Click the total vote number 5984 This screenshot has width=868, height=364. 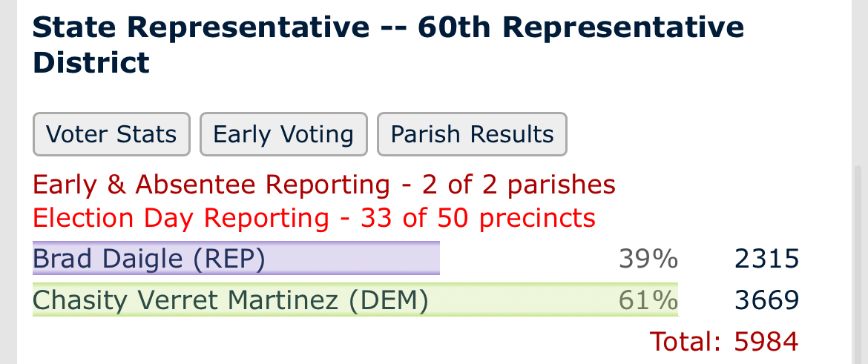point(766,341)
